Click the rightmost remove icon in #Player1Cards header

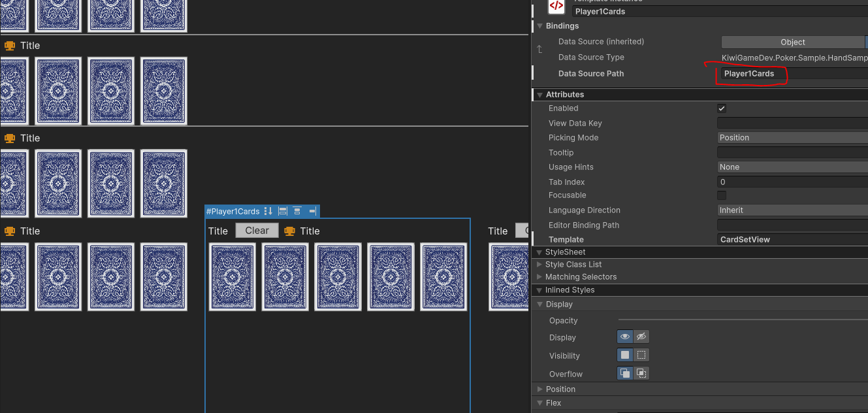pos(312,211)
